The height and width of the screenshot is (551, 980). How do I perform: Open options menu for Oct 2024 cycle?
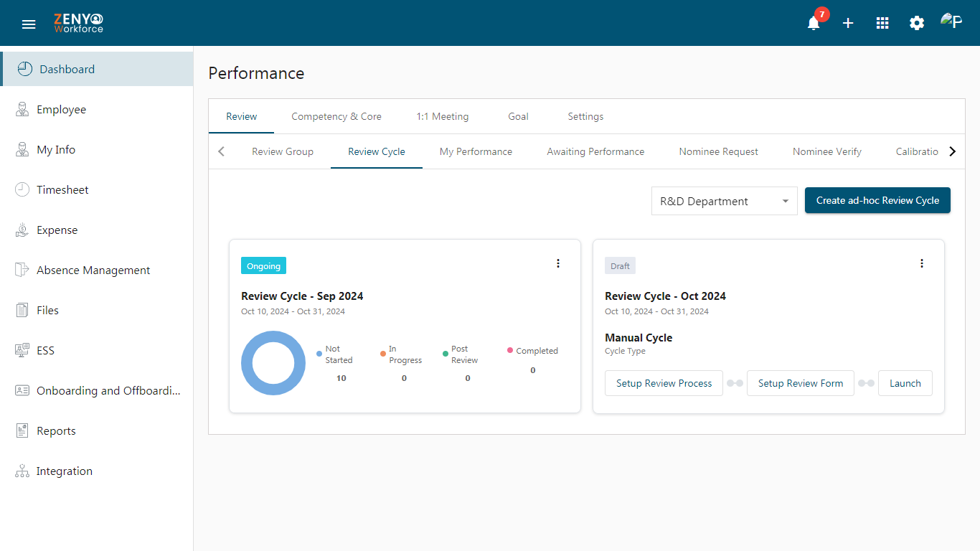(x=922, y=263)
